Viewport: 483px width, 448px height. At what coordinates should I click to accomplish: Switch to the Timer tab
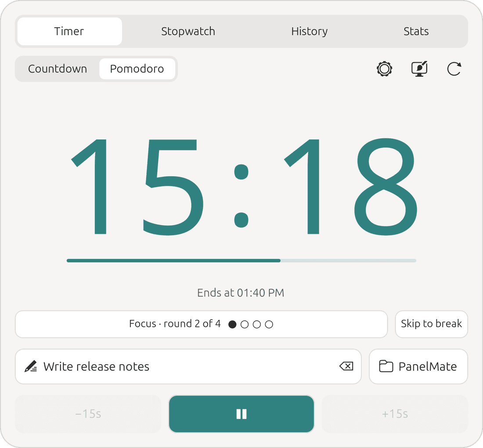(70, 32)
